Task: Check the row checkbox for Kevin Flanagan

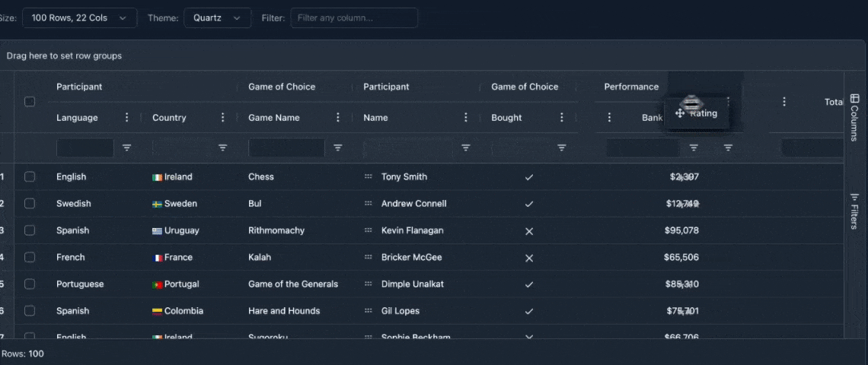Action: [x=30, y=230]
